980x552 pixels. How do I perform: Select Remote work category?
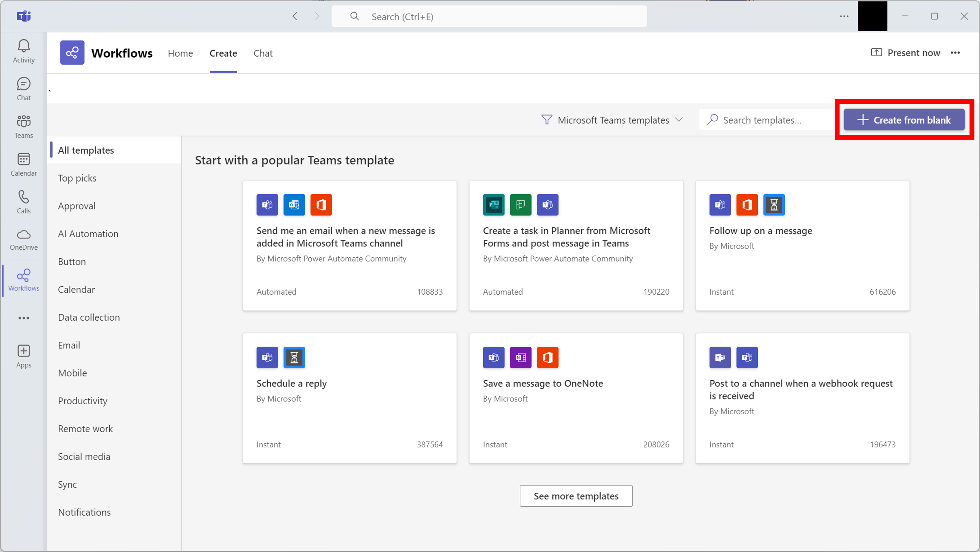114,428
